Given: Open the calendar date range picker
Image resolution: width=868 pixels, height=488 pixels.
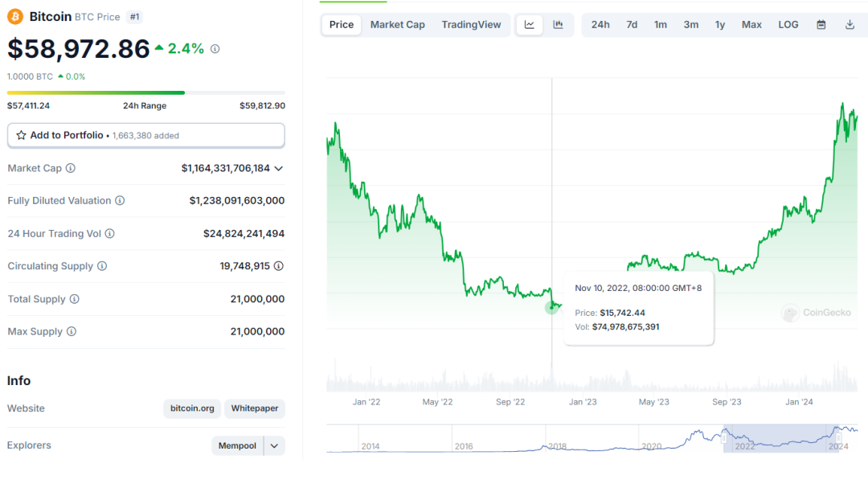Looking at the screenshot, I should (821, 25).
